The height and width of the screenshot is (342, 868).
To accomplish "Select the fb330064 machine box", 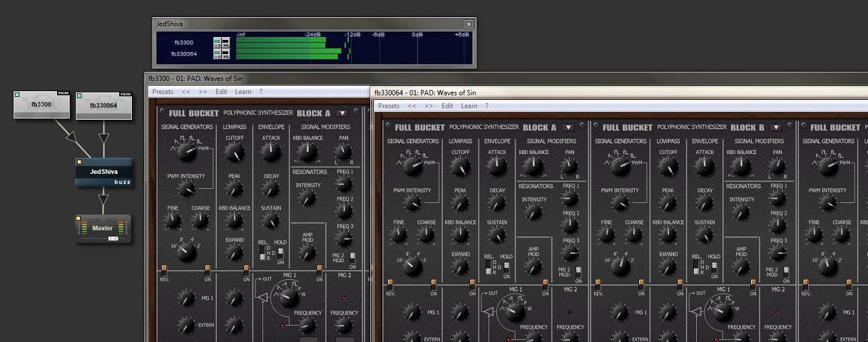I will pyautogui.click(x=104, y=105).
